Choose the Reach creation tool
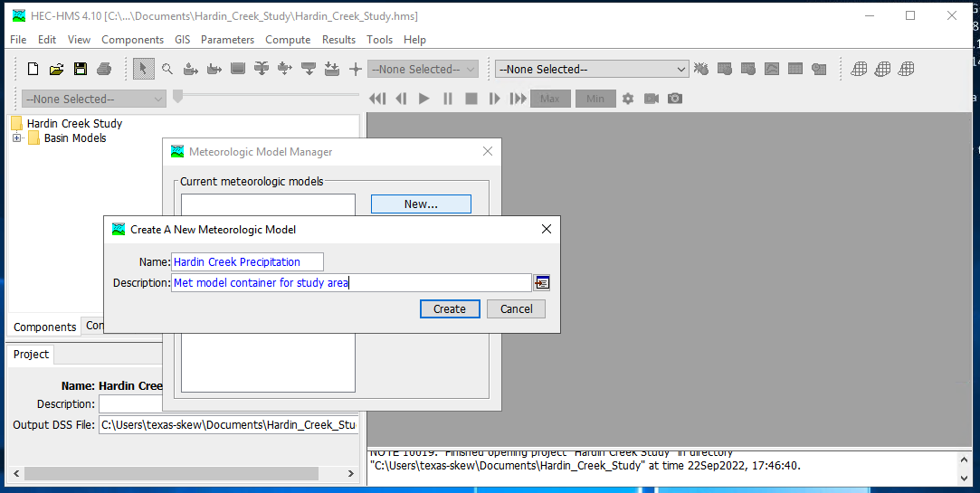The height and width of the screenshot is (493, 980). 214,69
